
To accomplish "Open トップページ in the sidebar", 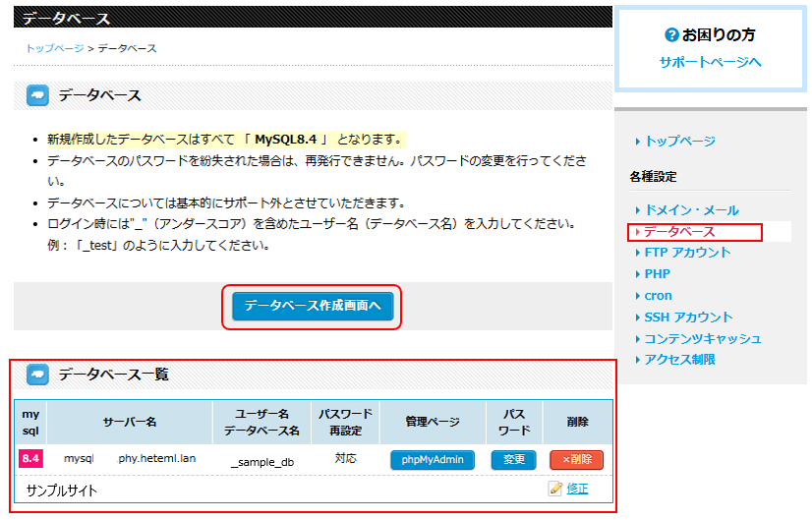I will (x=679, y=141).
